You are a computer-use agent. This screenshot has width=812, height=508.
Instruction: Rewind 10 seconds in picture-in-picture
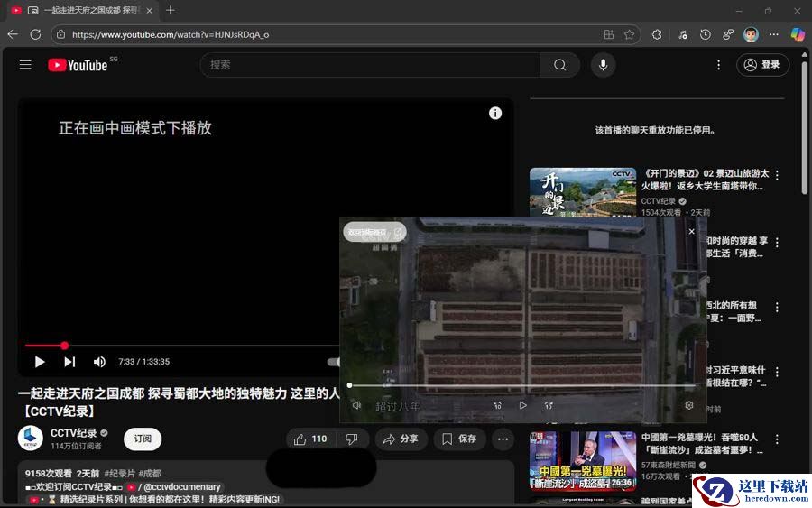497,405
